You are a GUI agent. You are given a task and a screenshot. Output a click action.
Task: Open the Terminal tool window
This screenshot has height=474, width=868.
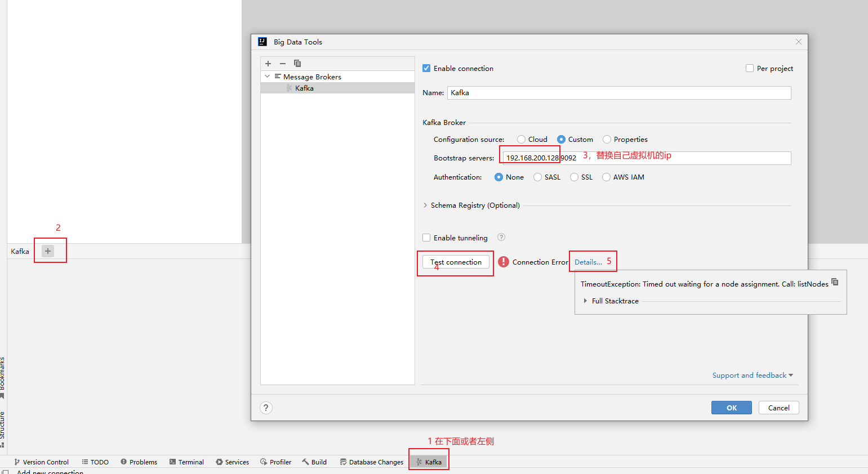(x=186, y=462)
